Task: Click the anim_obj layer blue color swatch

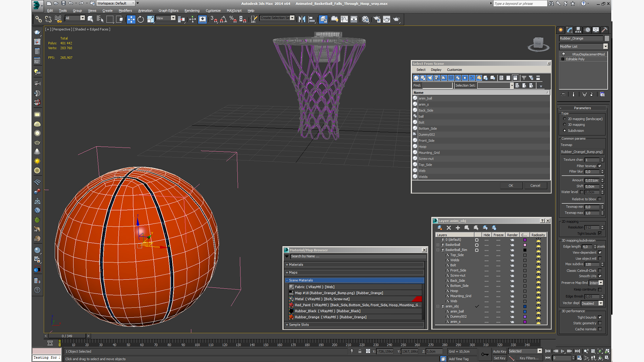Action: [x=525, y=307]
